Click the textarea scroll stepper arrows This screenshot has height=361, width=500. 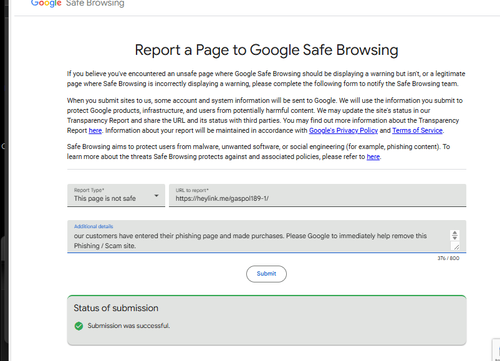(x=455, y=235)
